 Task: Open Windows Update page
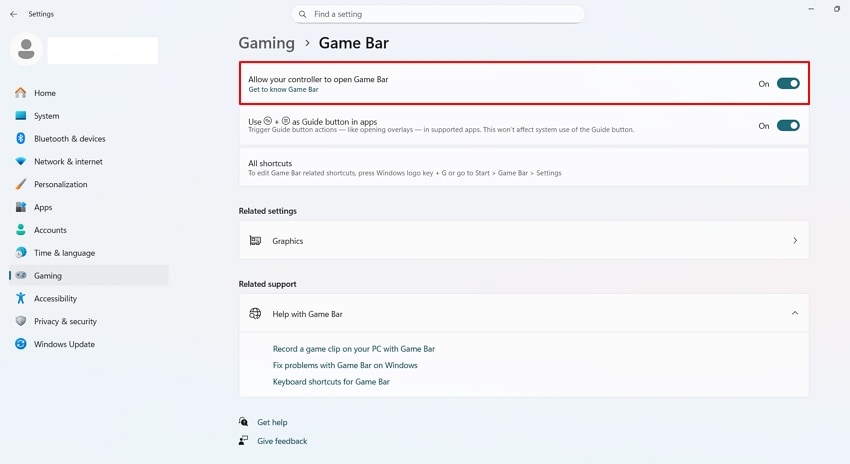[x=89, y=344]
